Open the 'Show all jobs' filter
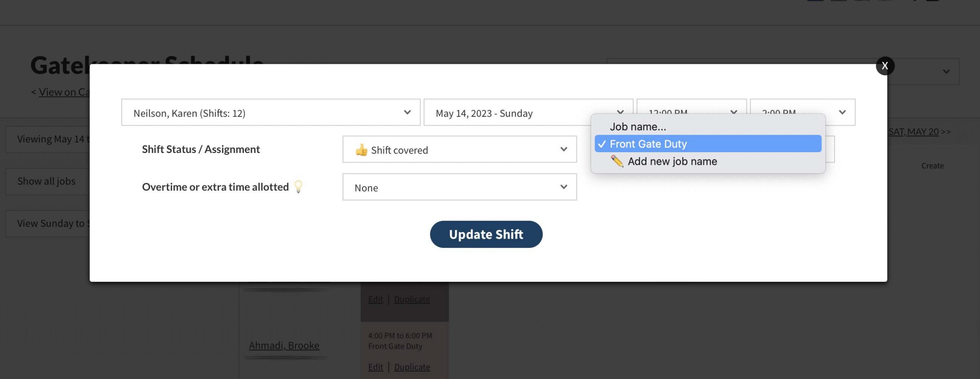The height and width of the screenshot is (379, 980). [x=47, y=181]
